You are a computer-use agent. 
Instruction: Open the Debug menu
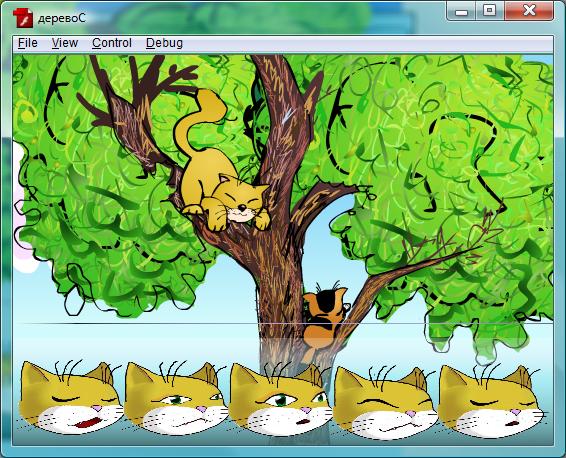[x=164, y=43]
